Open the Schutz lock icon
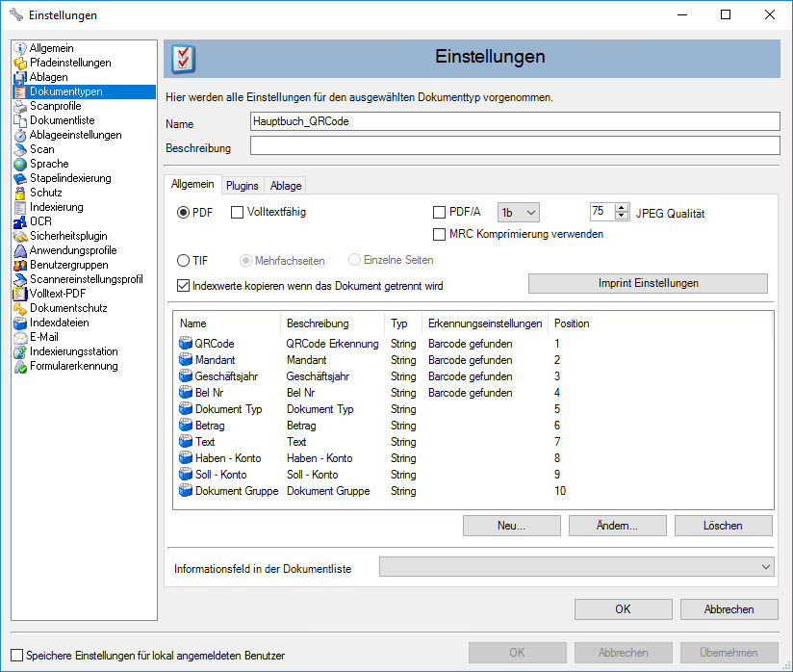 [20, 193]
